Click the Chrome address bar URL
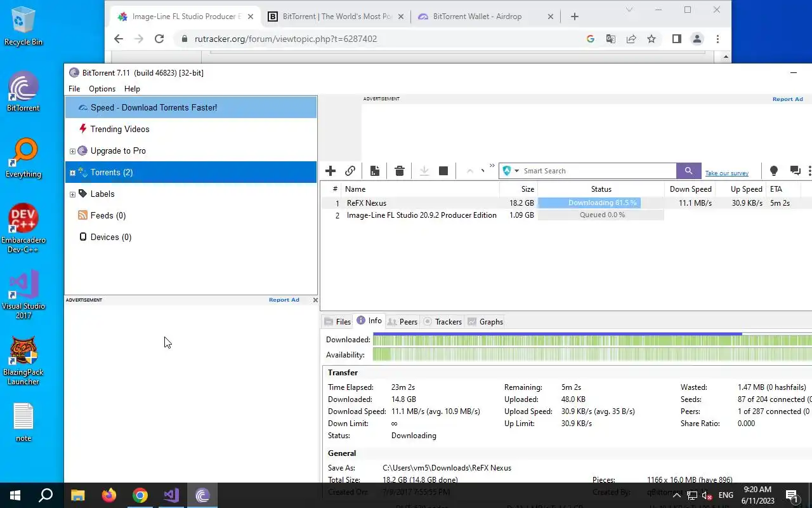The height and width of the screenshot is (508, 812). pyautogui.click(x=285, y=39)
